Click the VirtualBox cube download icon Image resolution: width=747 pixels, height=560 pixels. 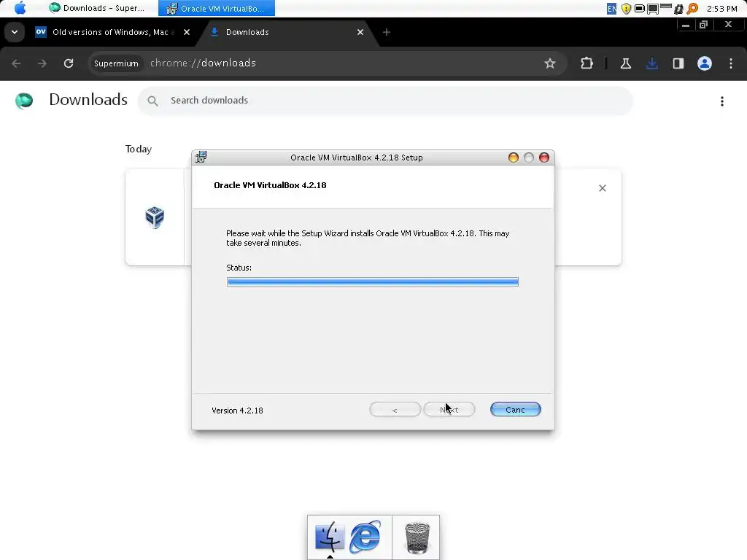155,217
